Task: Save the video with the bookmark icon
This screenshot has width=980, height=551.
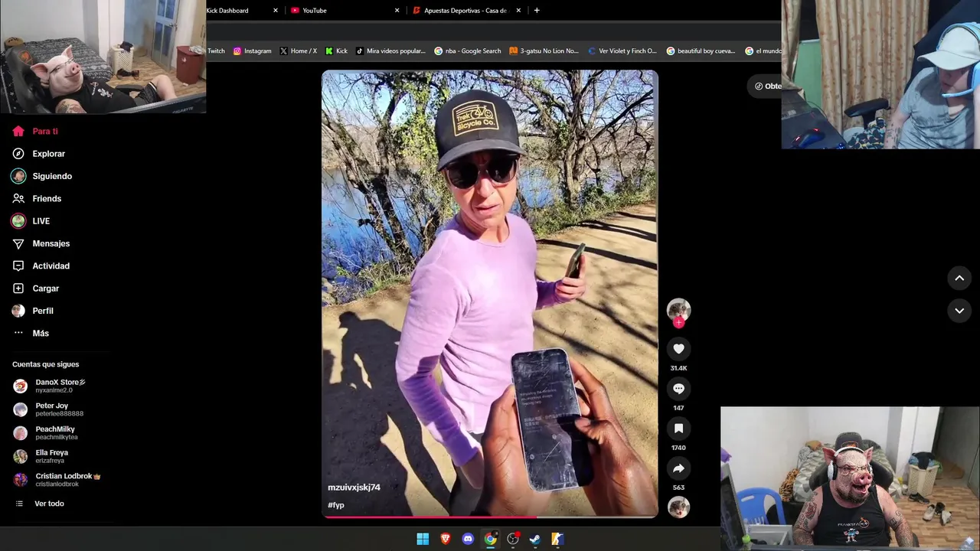Action: 678,429
